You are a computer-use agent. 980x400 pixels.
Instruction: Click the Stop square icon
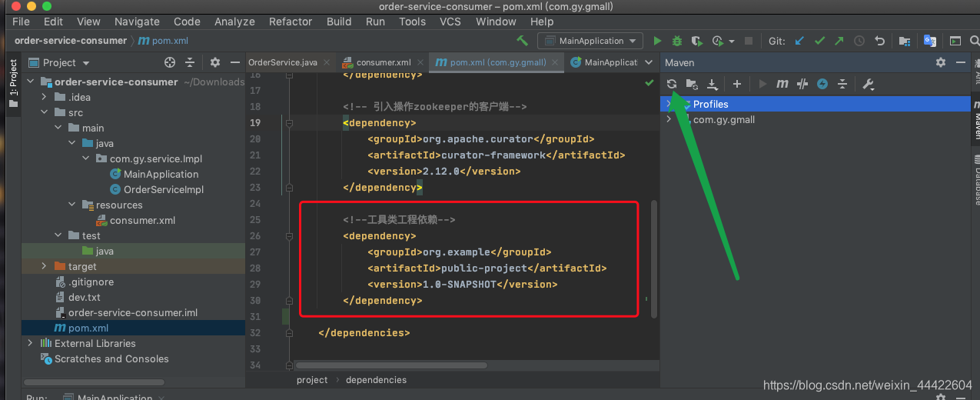pos(750,41)
